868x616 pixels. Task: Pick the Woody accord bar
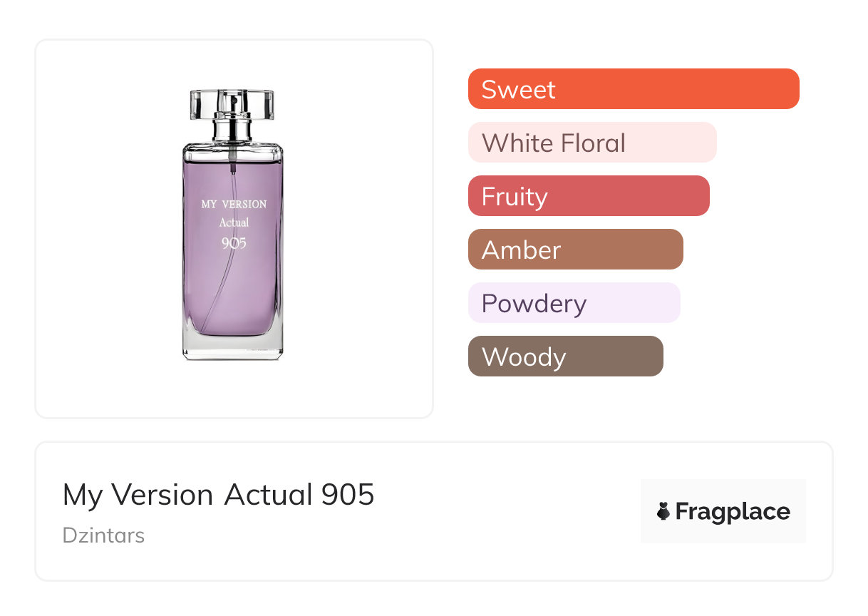pyautogui.click(x=565, y=356)
